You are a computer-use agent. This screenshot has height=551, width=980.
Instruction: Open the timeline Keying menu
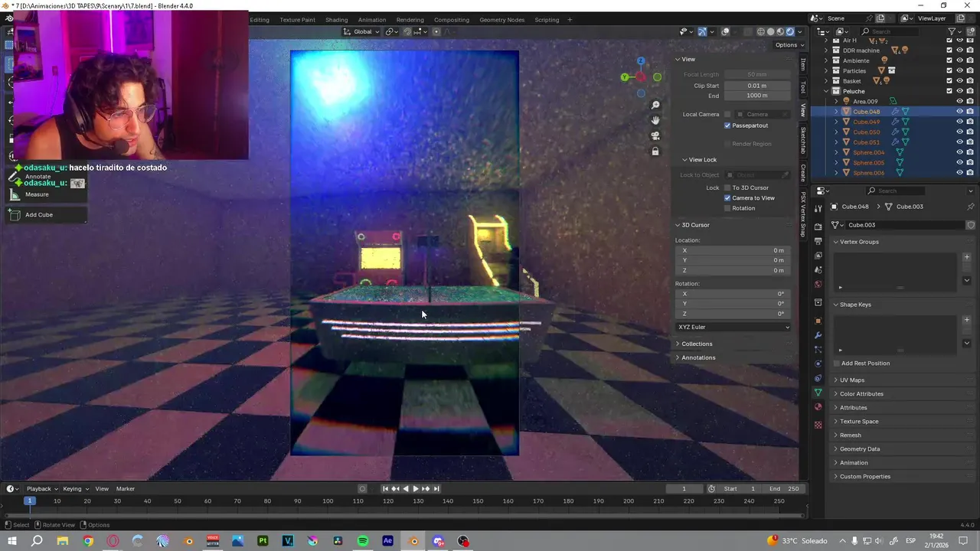(x=76, y=489)
